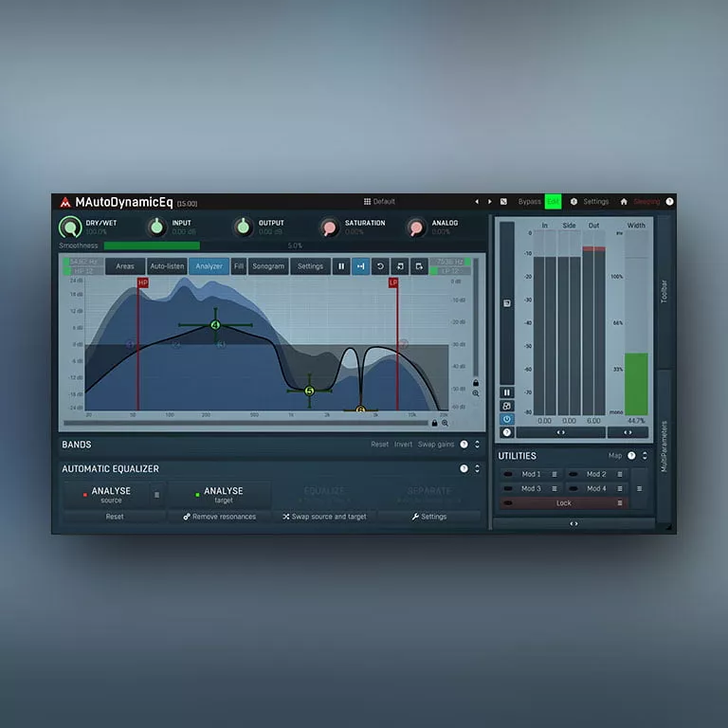Viewport: 728px width, 728px height.
Task: Pause the spectrum analyzer display
Action: pos(341,266)
